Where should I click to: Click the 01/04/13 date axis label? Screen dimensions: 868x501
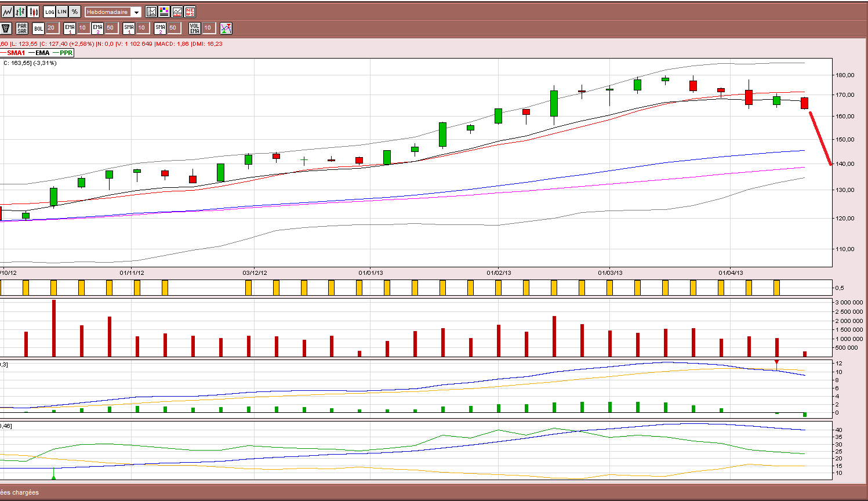pos(731,273)
